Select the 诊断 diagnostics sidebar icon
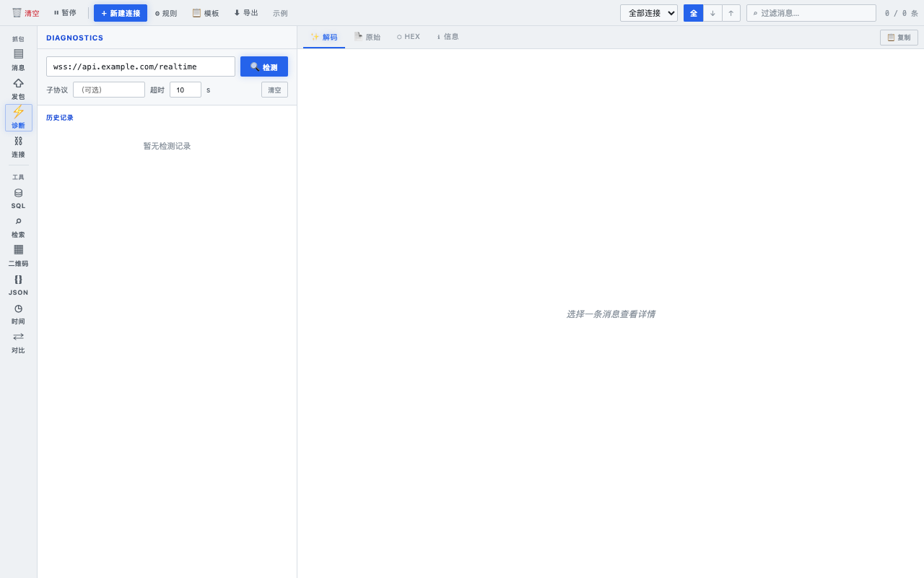924x578 pixels. tap(18, 118)
